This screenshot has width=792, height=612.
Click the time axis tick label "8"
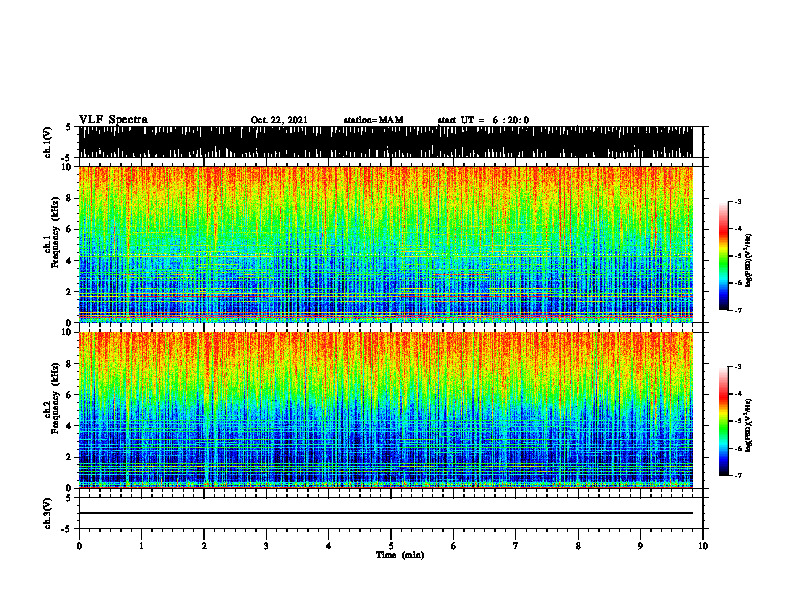click(578, 546)
